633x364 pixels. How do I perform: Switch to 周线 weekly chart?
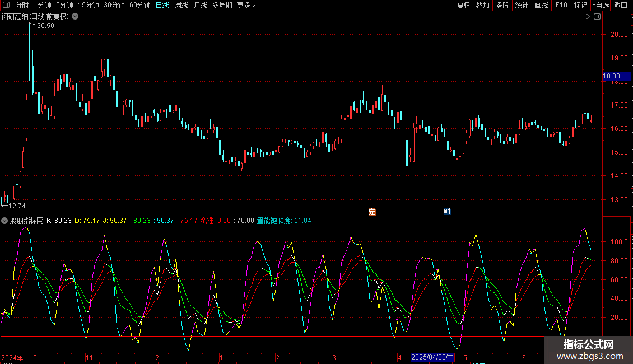click(181, 5)
